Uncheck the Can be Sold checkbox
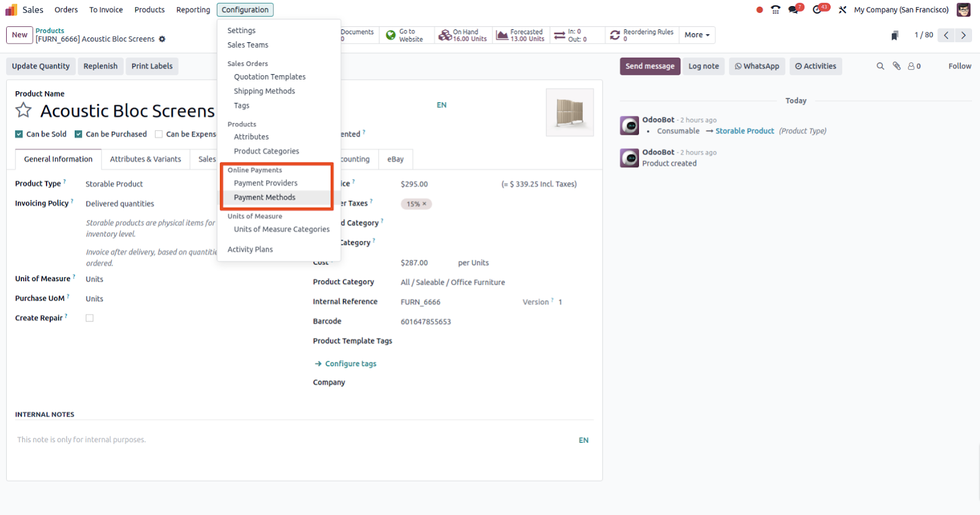The width and height of the screenshot is (980, 515). [x=19, y=134]
